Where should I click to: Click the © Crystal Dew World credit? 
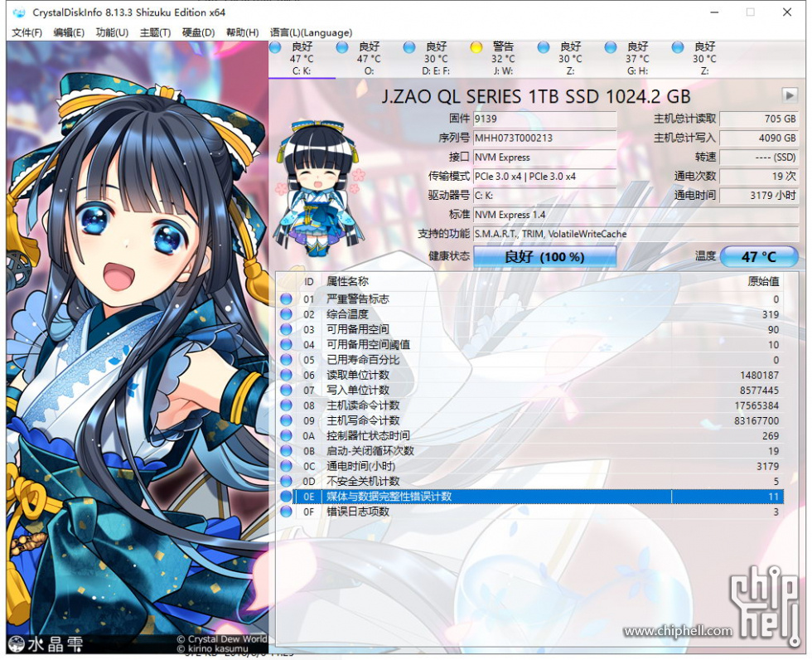(x=222, y=638)
